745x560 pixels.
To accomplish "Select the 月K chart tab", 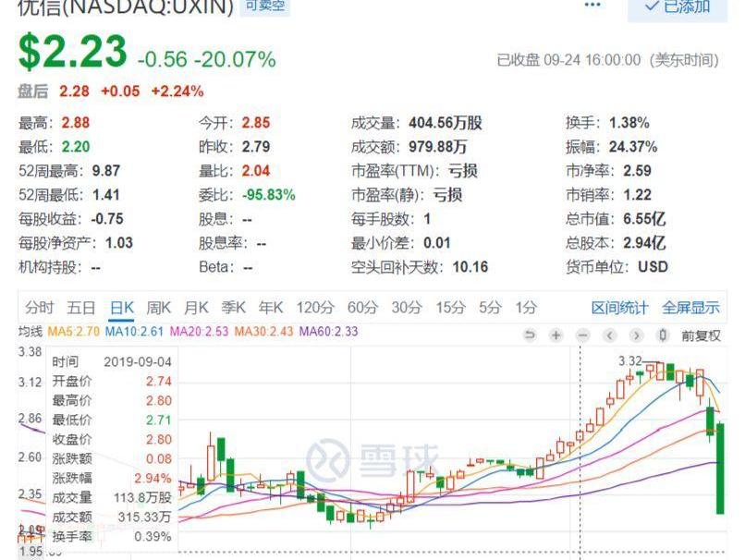I will click(196, 308).
